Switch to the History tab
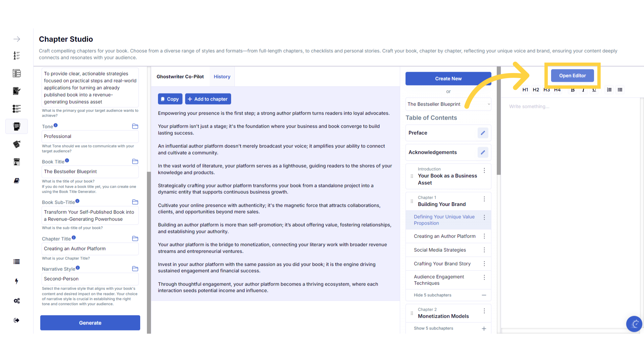This screenshot has width=644, height=362. coord(222,77)
